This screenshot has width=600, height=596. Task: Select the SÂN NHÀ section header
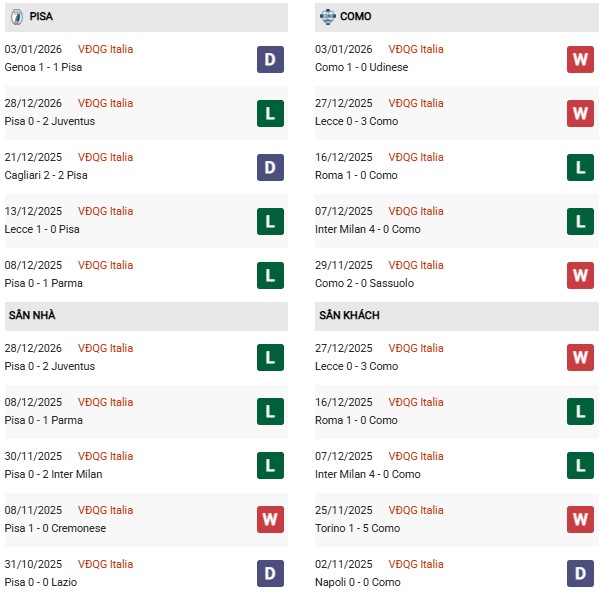(x=32, y=316)
